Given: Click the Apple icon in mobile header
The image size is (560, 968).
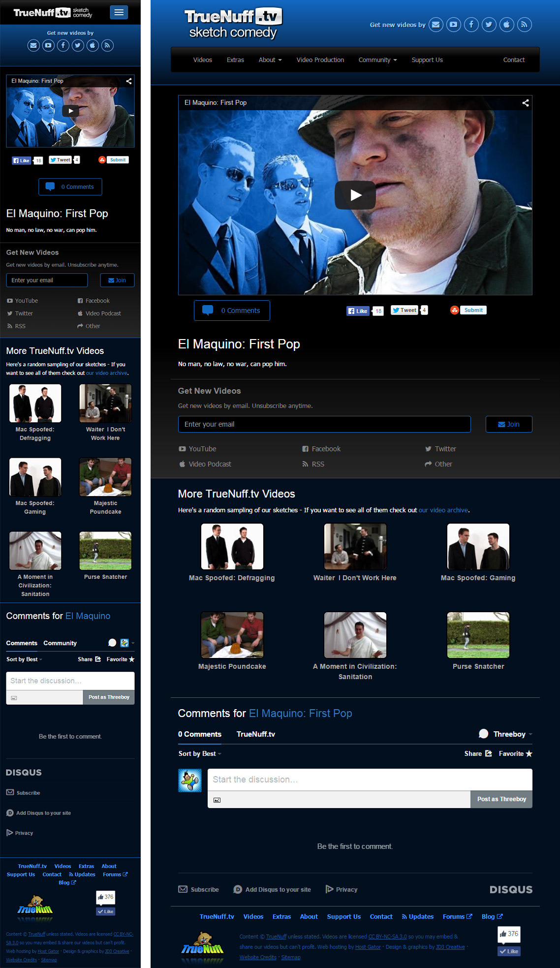Looking at the screenshot, I should (93, 46).
